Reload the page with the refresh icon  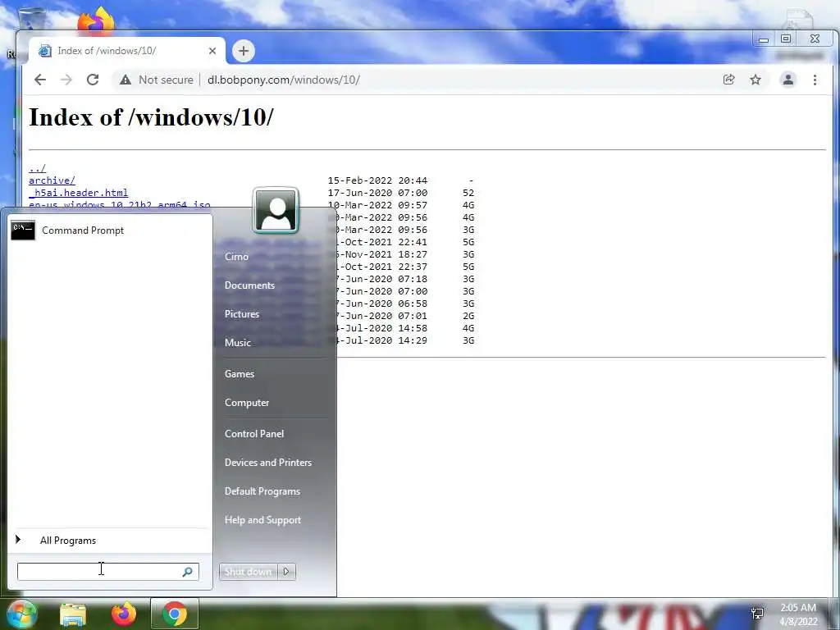93,80
